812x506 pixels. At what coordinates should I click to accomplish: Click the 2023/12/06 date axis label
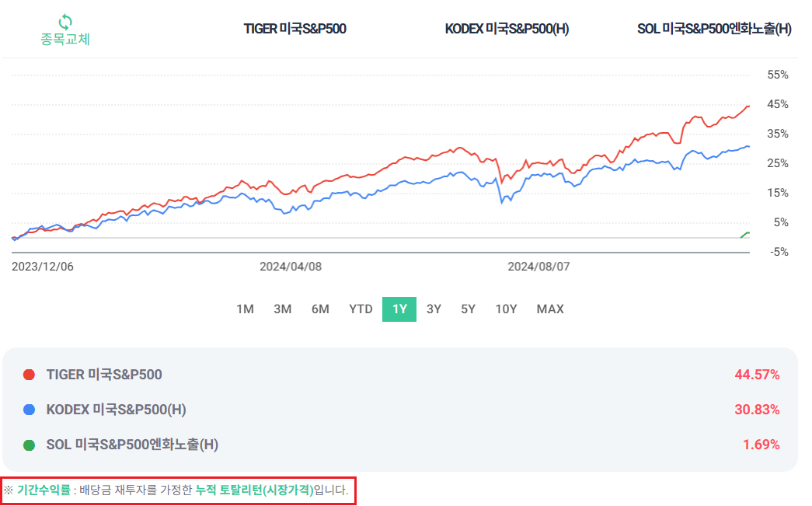pos(43,267)
